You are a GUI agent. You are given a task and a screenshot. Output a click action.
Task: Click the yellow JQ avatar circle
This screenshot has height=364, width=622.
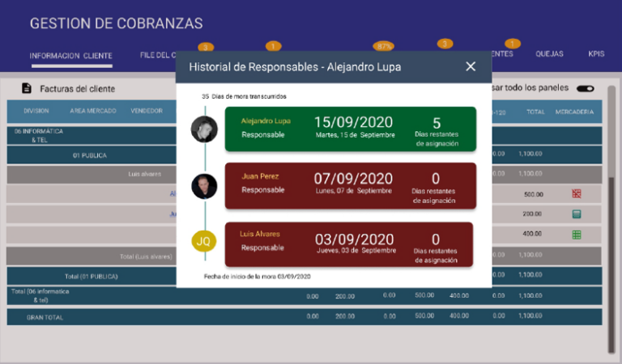(204, 241)
